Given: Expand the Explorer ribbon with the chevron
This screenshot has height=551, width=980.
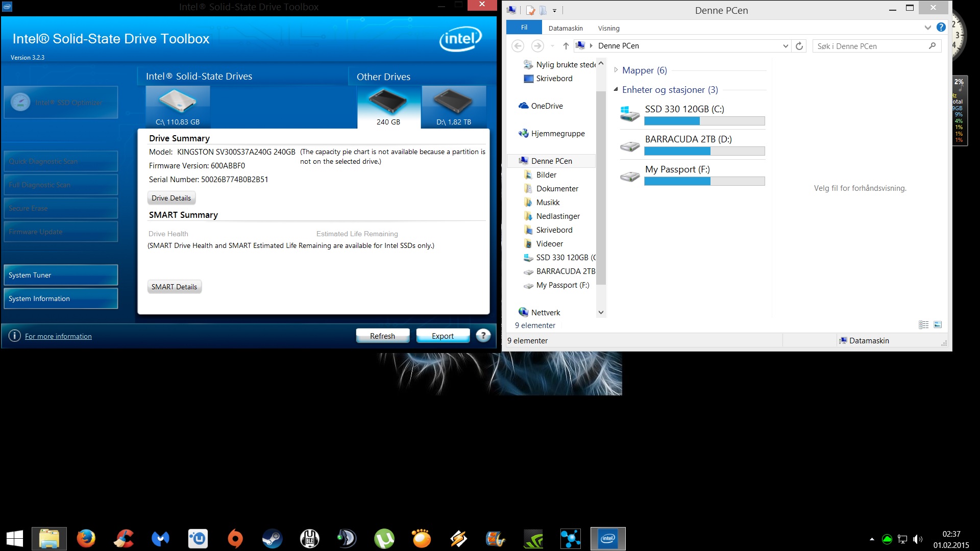Looking at the screenshot, I should (928, 28).
